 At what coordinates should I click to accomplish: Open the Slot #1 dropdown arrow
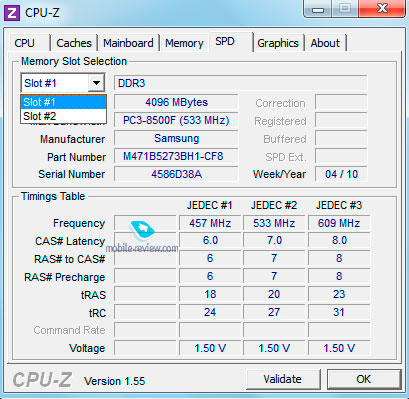coord(96,83)
